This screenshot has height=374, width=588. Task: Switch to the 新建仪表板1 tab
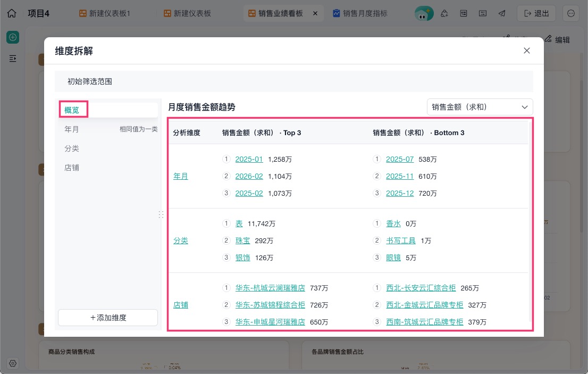click(x=105, y=13)
